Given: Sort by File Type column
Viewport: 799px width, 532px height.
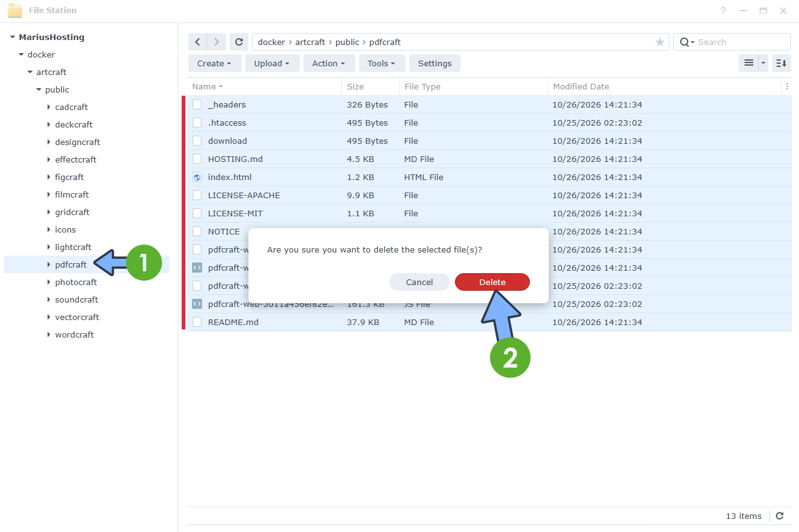Looking at the screenshot, I should (473, 86).
